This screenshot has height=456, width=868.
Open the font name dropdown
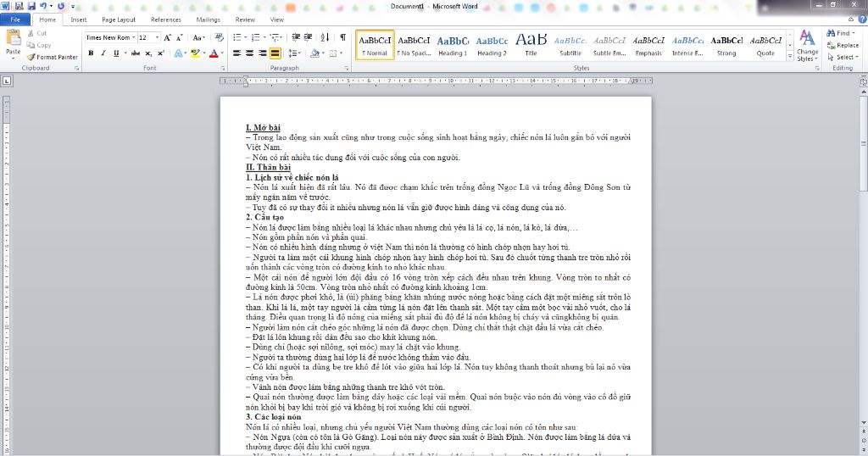tap(133, 37)
